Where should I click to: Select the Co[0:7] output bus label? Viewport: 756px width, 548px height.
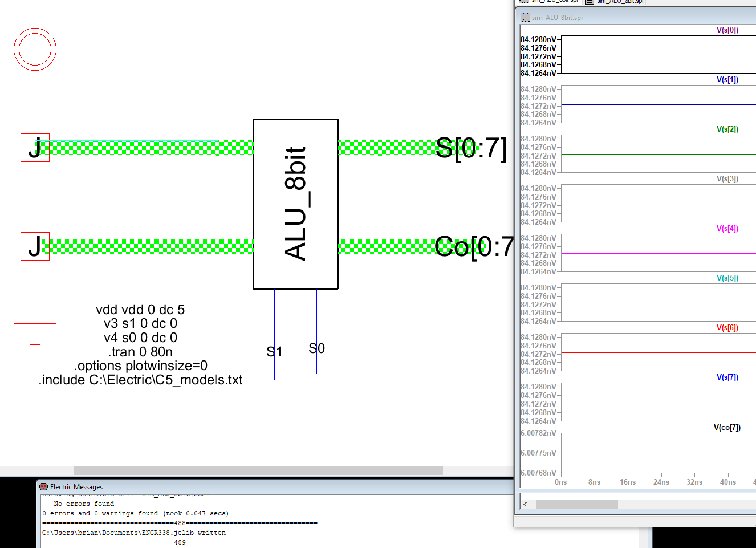click(x=473, y=247)
